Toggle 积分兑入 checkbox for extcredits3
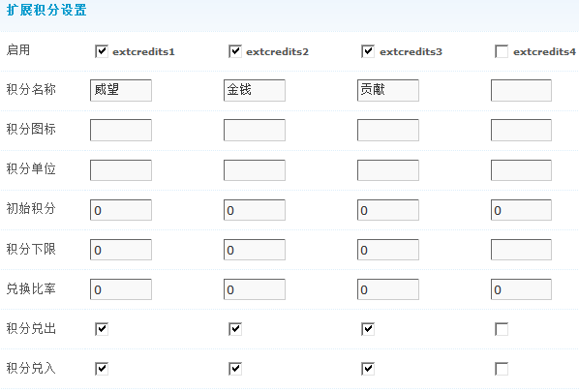Image resolution: width=579 pixels, height=392 pixels. click(x=368, y=369)
